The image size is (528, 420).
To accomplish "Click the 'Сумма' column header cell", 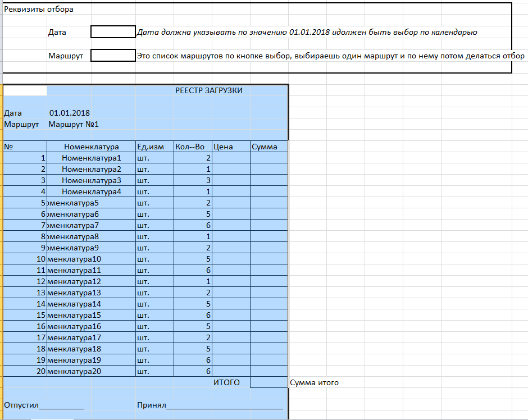I will [x=265, y=147].
